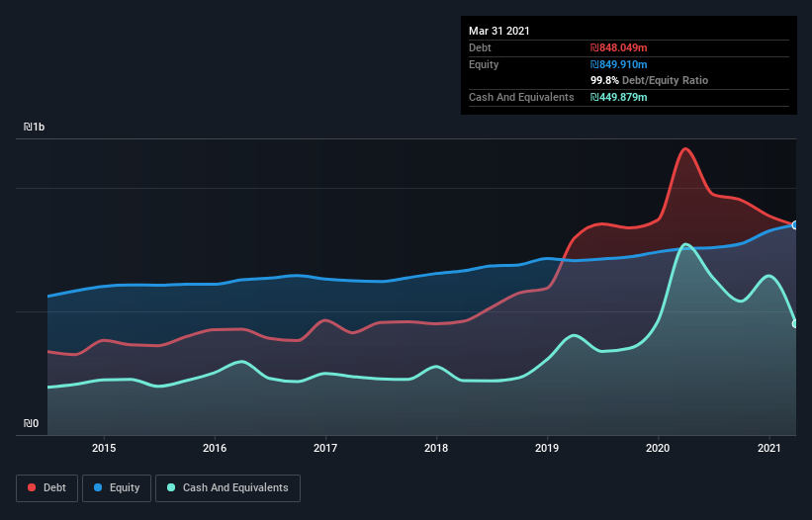The height and width of the screenshot is (520, 812).
Task: Select the Equity endpoint marker at Mar 2021
Action: [795, 225]
